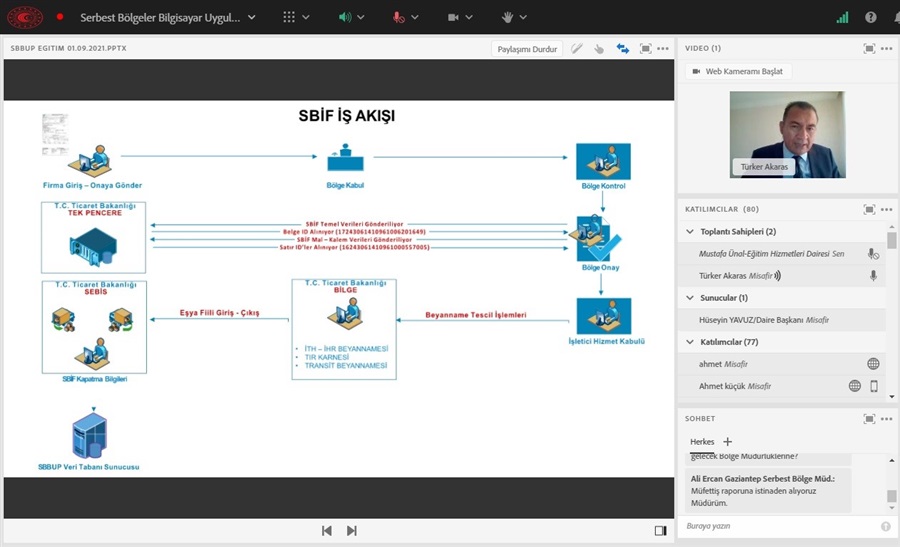The image size is (900, 547).
Task: Click the SBBUP EGITIM 01.09.2021.PPTX title
Action: 68,48
